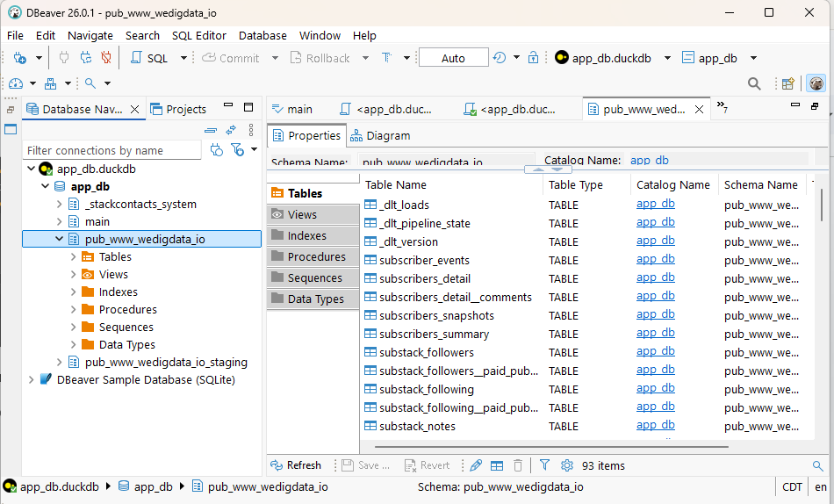The height and width of the screenshot is (504, 834).
Task: Click the global search magnifier at right
Action: click(754, 83)
